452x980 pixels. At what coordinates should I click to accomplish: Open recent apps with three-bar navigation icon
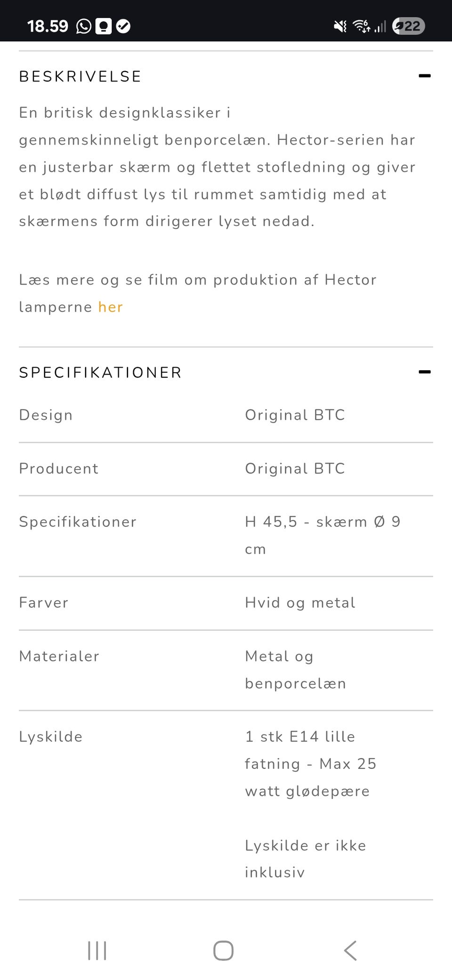(97, 950)
